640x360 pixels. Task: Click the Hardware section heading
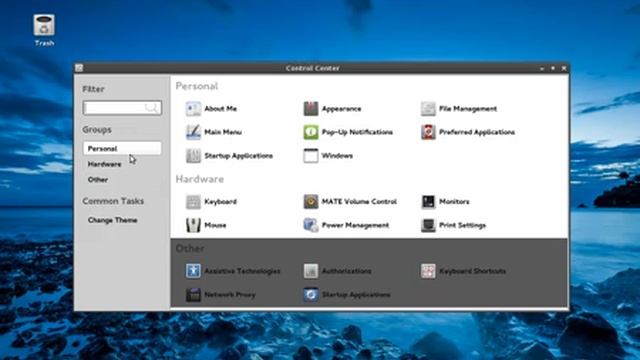[200, 179]
